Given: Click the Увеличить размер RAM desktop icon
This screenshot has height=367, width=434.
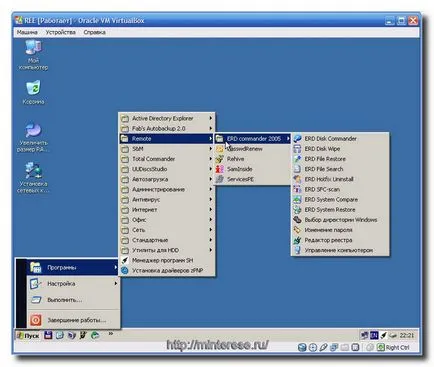Looking at the screenshot, I should 33,137.
